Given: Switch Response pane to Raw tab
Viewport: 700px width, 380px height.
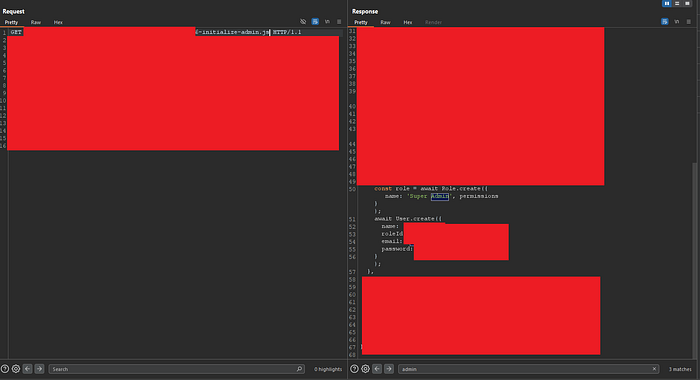Looking at the screenshot, I should tap(385, 22).
